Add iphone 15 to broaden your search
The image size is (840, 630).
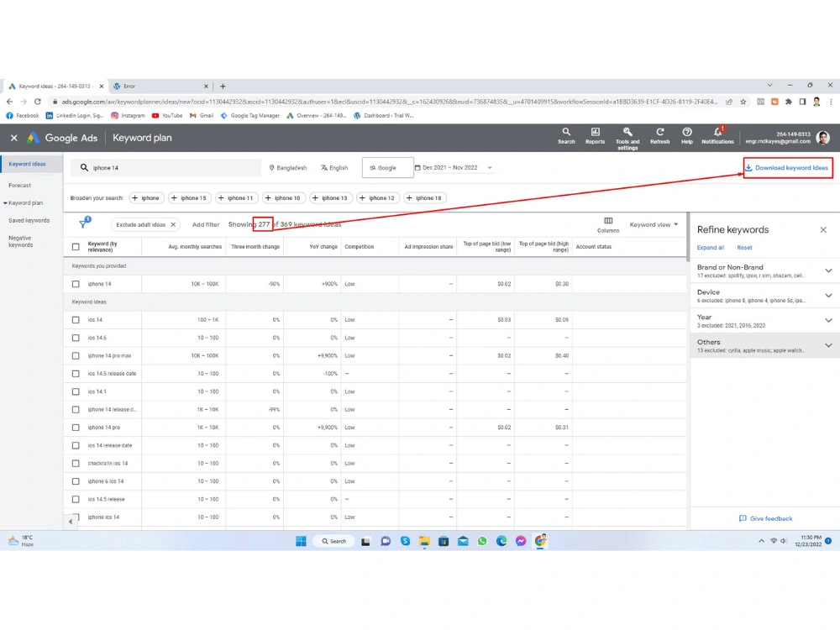[x=189, y=197]
